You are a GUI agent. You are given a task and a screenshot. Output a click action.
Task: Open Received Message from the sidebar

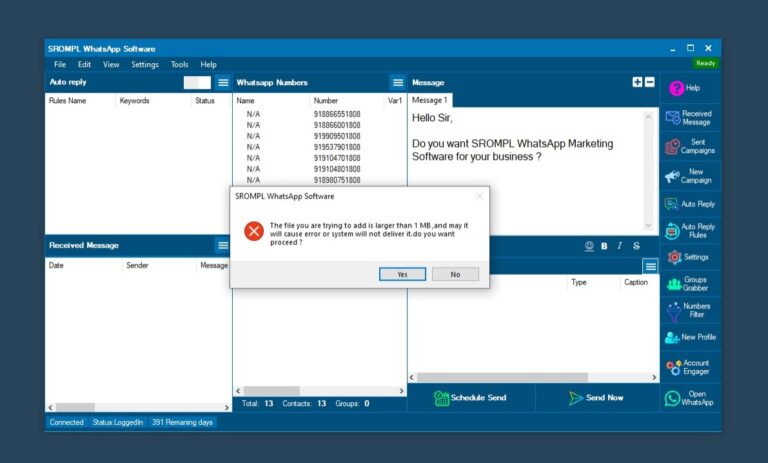(689, 117)
